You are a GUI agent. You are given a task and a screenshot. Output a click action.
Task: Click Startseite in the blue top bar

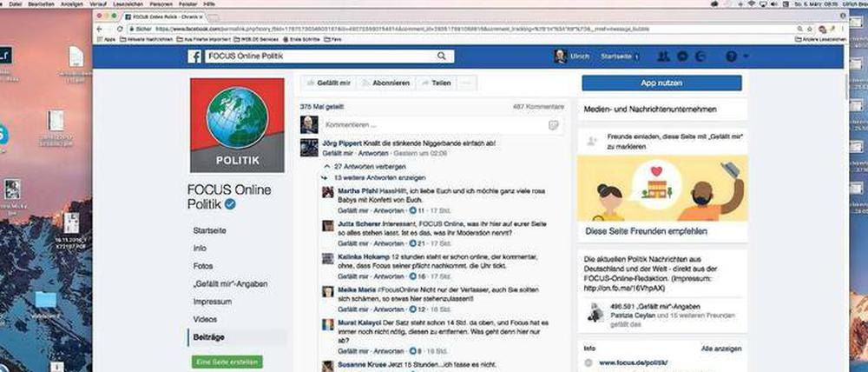click(x=616, y=56)
